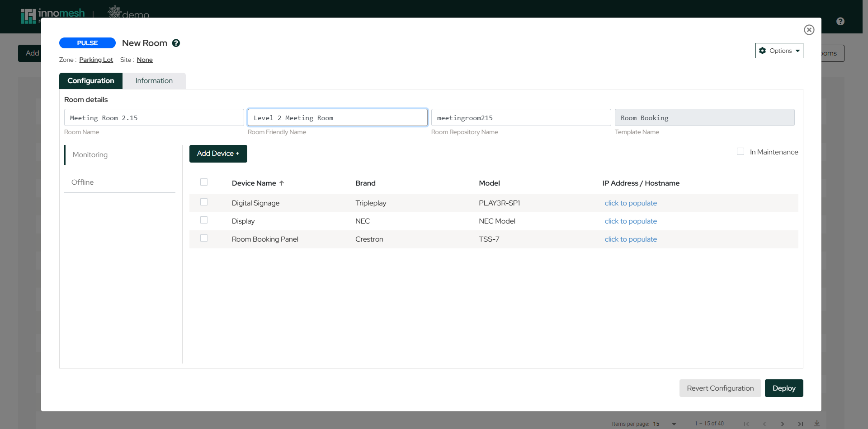Screen dimensions: 868x429
Task: Go to last page icon
Action: 801,424
